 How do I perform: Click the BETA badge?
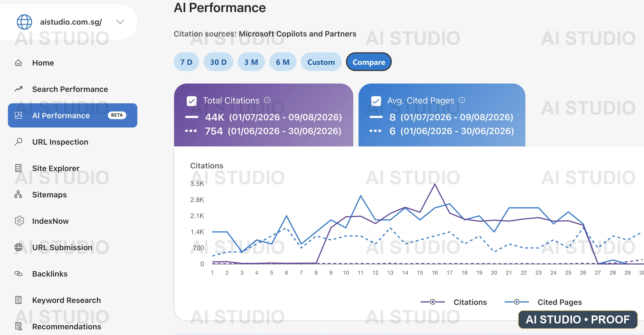click(117, 115)
